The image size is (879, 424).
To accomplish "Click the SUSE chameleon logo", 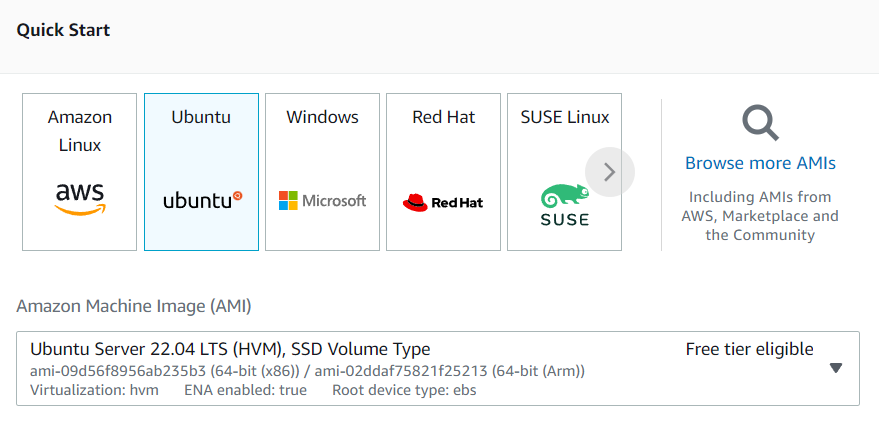I will click(564, 204).
